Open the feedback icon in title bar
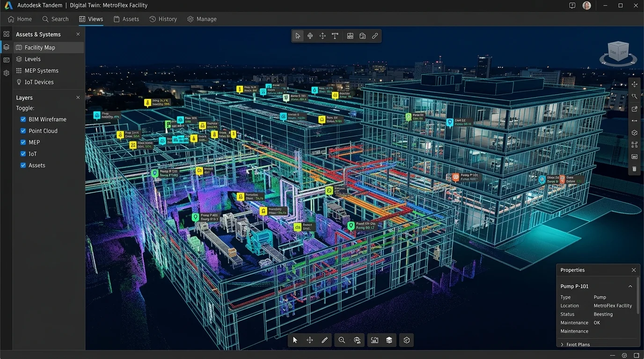The height and width of the screenshot is (359, 644). (572, 6)
